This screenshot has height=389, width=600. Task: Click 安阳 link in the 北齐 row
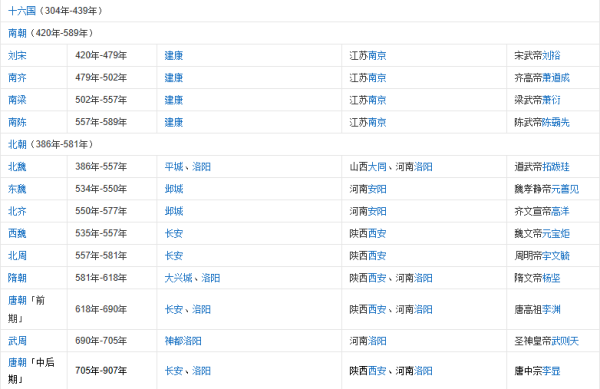coord(377,211)
